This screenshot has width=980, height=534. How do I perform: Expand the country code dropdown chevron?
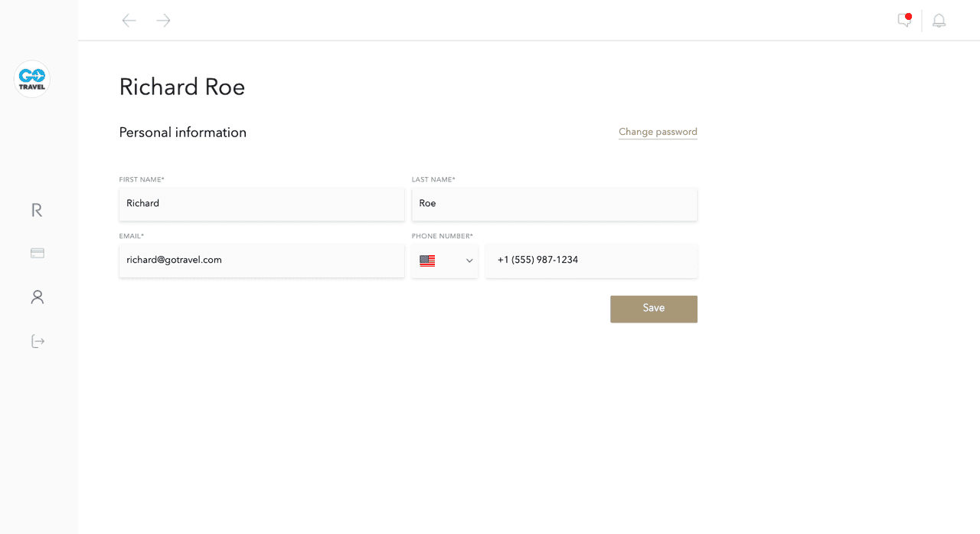click(469, 261)
